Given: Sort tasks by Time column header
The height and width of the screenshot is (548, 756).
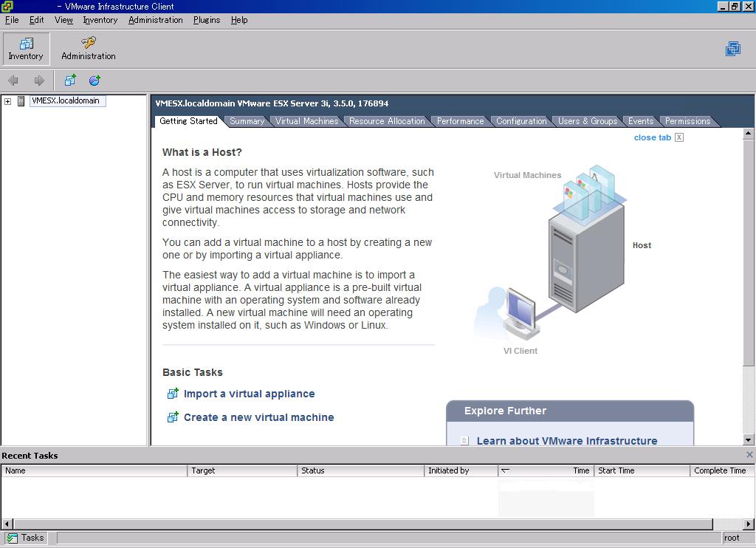Looking at the screenshot, I should click(x=546, y=470).
